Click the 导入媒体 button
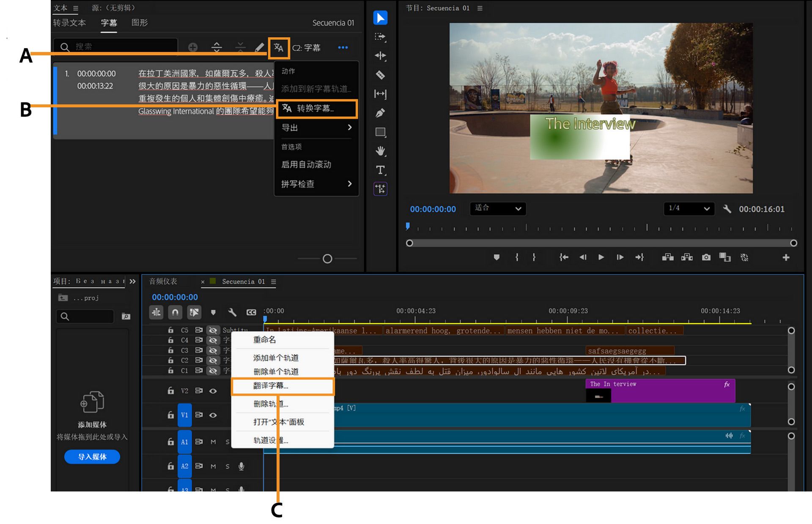 click(x=92, y=457)
